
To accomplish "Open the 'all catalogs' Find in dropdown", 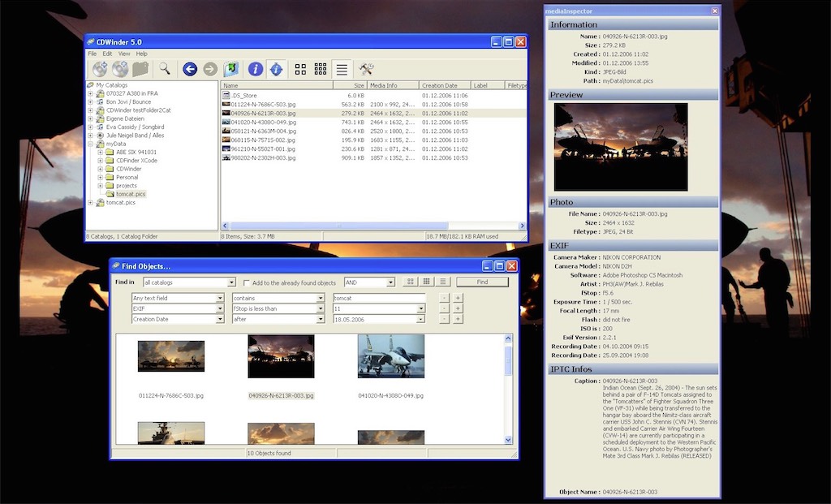I will tap(188, 282).
